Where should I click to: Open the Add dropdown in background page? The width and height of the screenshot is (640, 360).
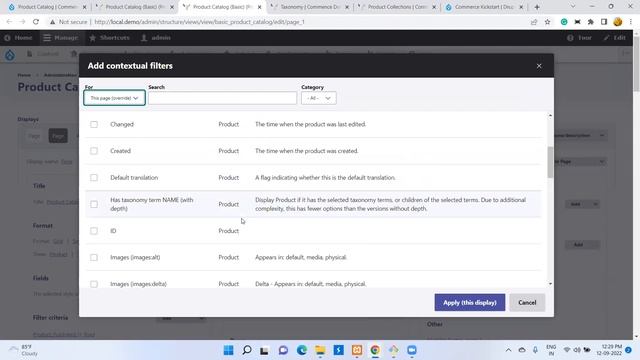(582, 204)
